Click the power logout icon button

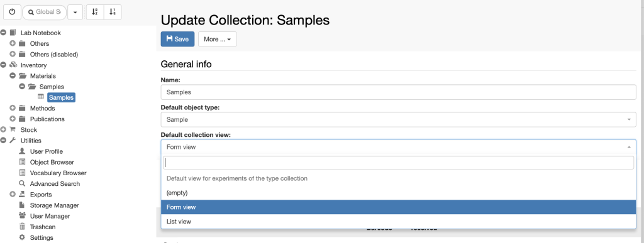click(12, 13)
